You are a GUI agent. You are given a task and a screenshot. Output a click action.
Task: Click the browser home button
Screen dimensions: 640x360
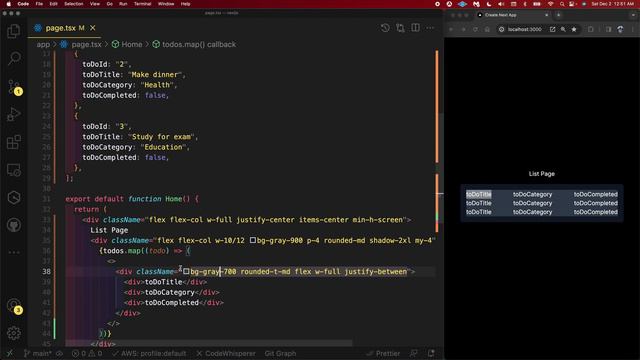click(487, 29)
